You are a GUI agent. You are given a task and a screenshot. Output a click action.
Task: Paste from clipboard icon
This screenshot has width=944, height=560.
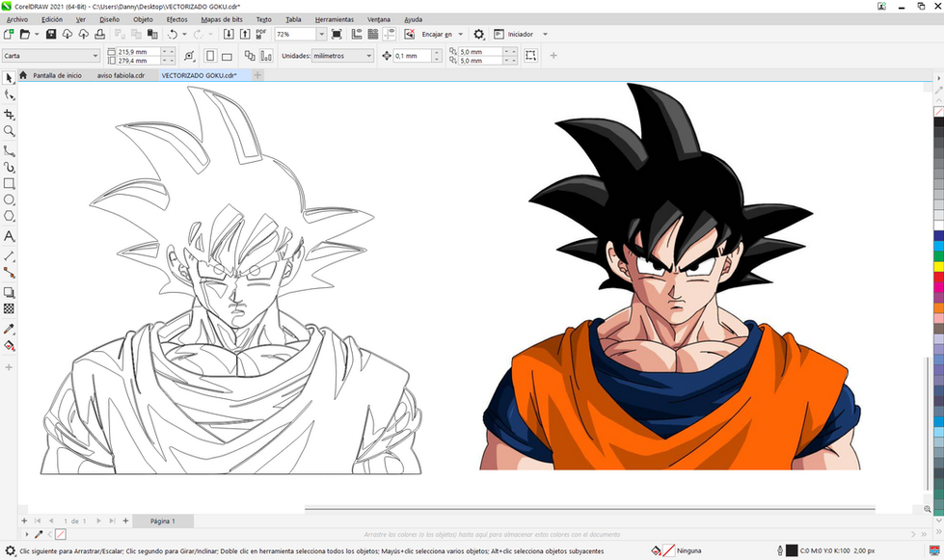(x=152, y=35)
